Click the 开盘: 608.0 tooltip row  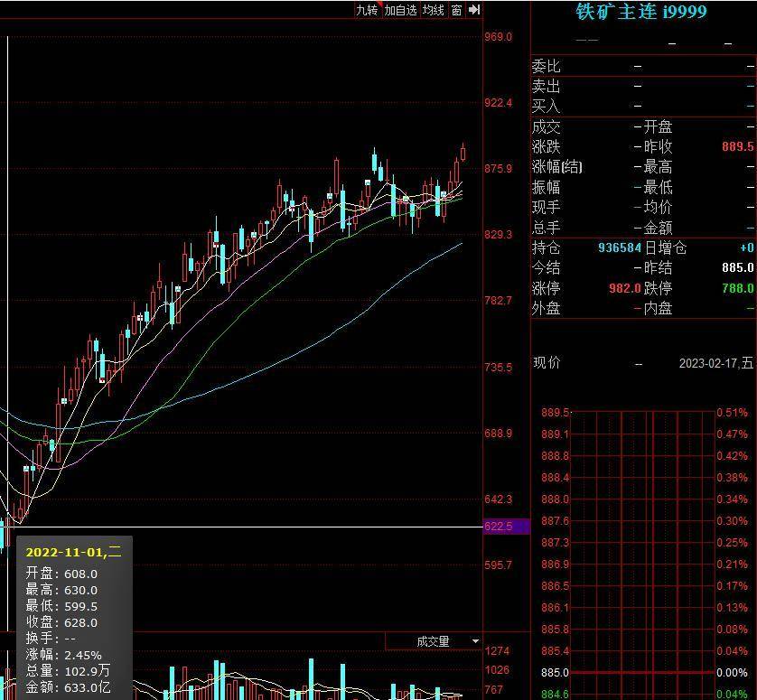61,574
